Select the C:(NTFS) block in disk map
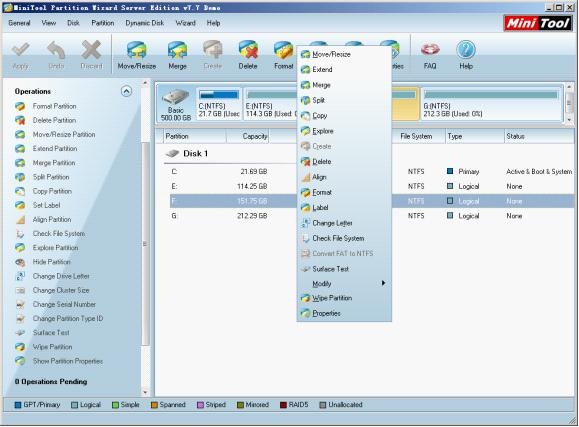 tap(219, 103)
